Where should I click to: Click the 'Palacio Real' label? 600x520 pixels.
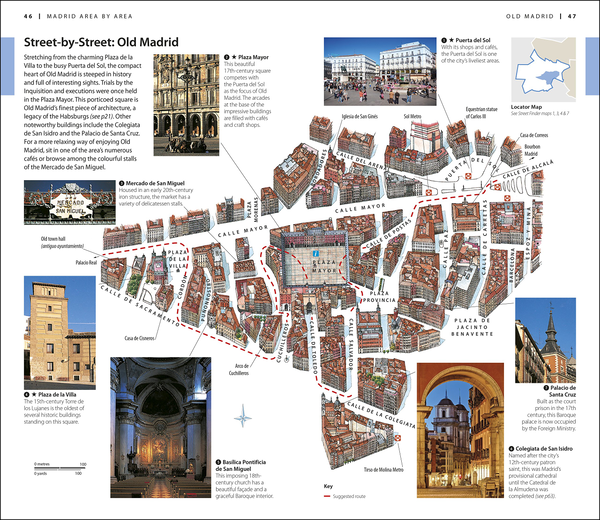click(x=86, y=262)
